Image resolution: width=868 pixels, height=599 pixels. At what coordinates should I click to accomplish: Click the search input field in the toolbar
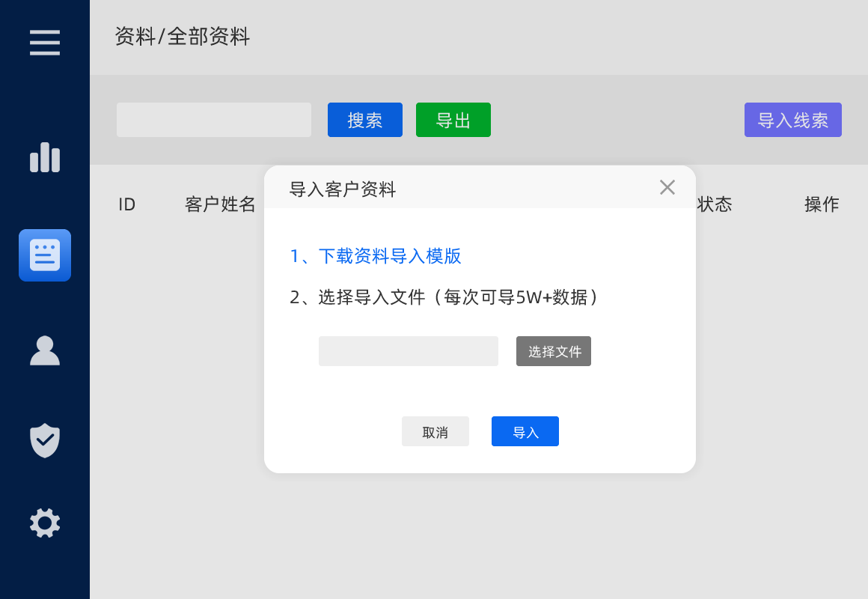coord(214,120)
